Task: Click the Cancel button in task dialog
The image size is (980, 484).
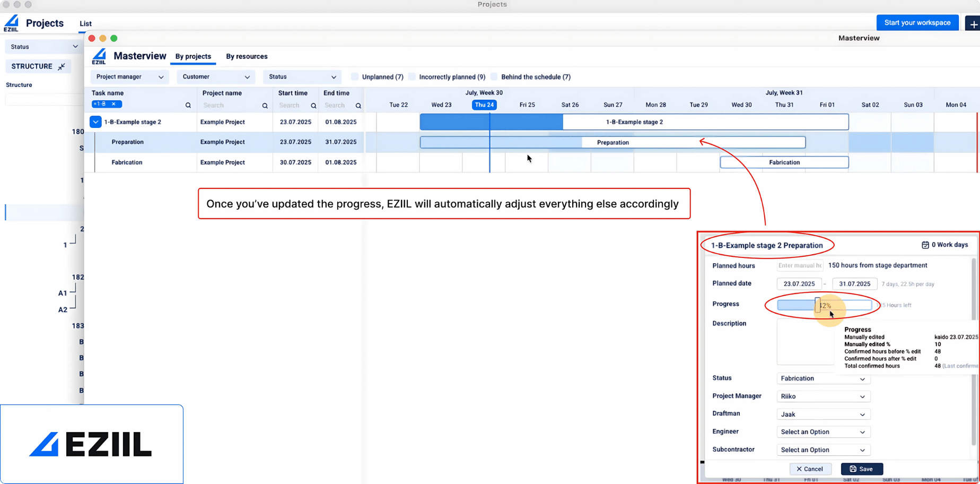Action: point(810,469)
